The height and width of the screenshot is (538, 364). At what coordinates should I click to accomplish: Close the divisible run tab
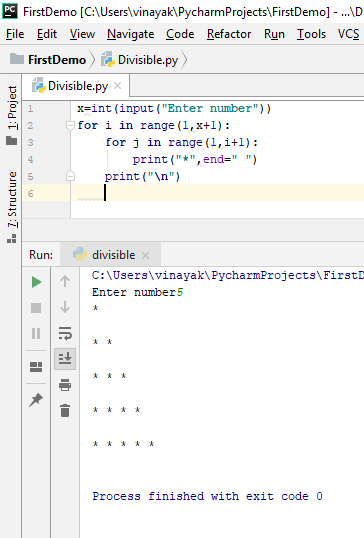145,255
